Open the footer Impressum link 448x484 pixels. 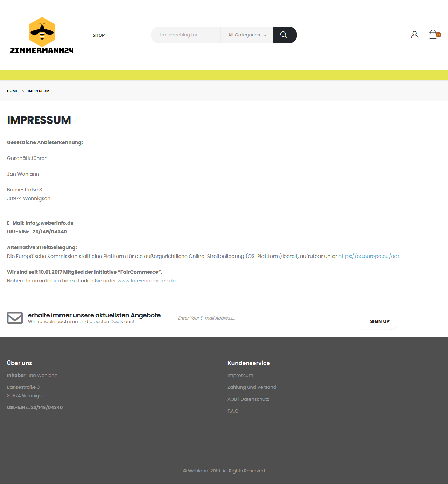[240, 375]
